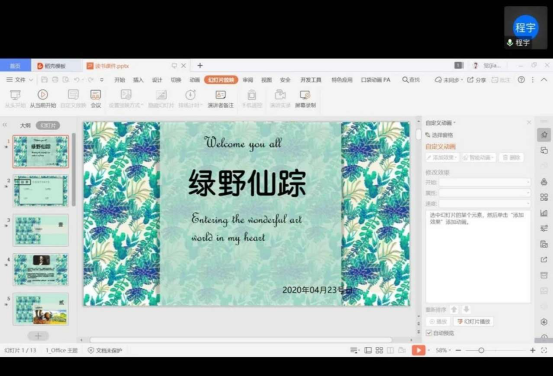Click the orange slideshow play button in status bar
The image size is (553, 376).
point(418,350)
